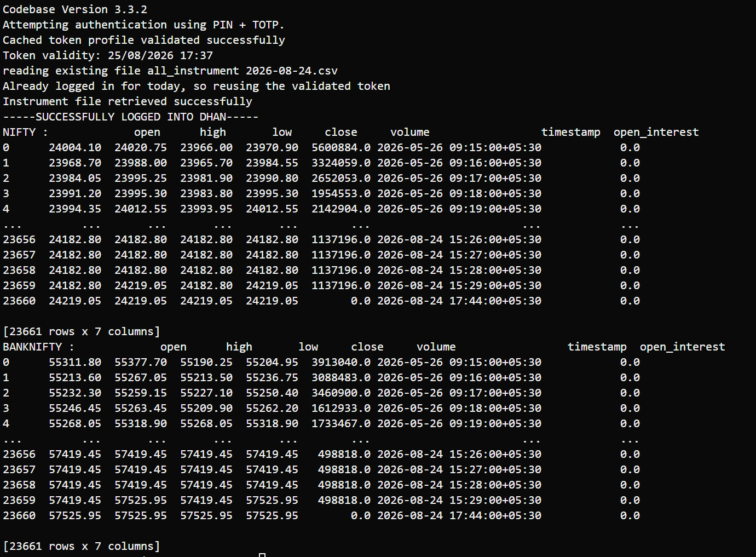Click the file name "all_instrument 2026-08-24.csv"
Screen dimensions: 756x557
(243, 71)
